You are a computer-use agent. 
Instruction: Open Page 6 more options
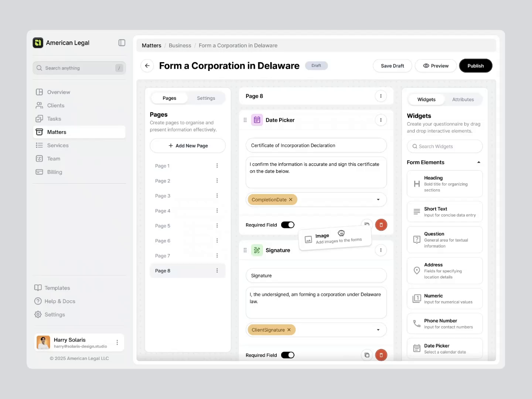pos(217,241)
